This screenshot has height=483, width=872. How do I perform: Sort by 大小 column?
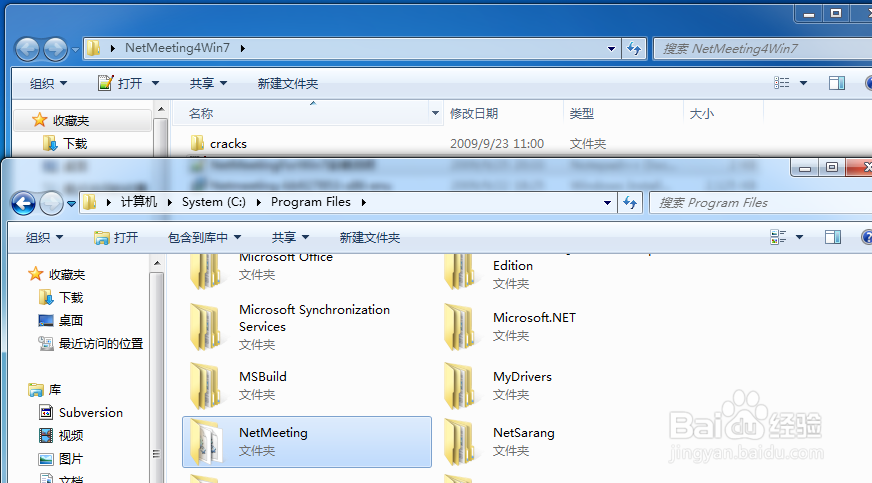point(702,114)
